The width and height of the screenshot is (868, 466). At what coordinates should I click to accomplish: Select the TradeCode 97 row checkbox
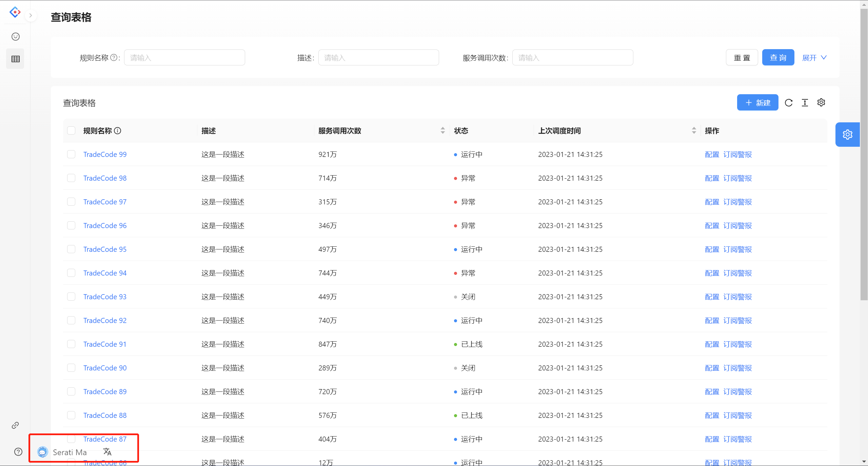click(71, 202)
